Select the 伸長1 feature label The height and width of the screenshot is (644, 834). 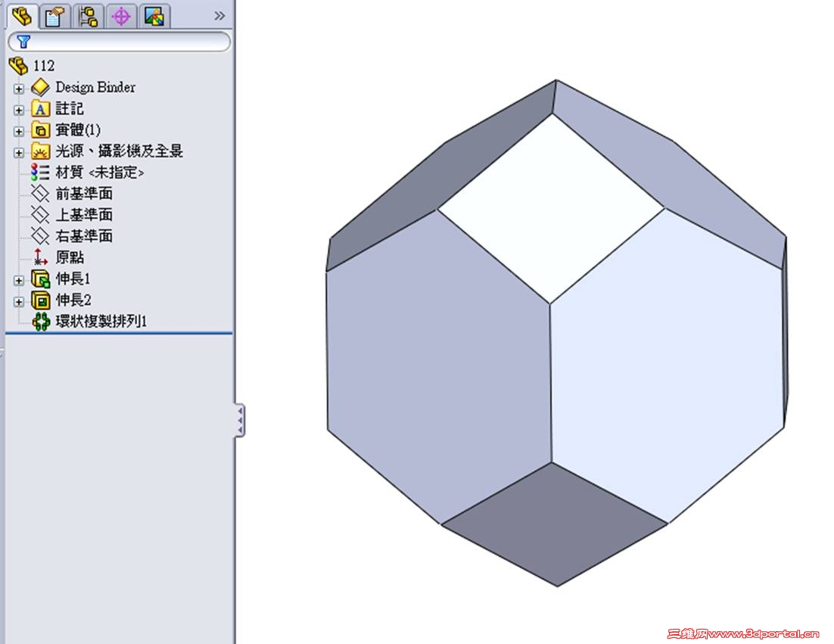click(73, 278)
